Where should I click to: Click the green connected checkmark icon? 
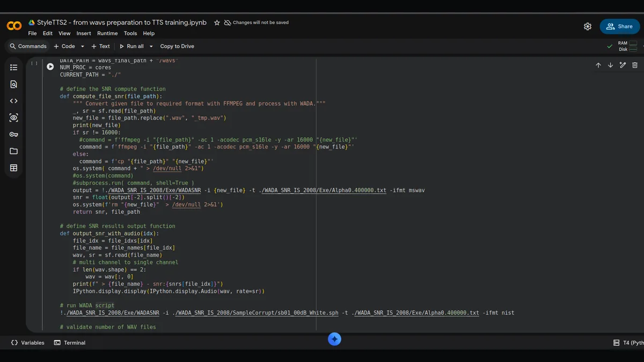tap(610, 46)
